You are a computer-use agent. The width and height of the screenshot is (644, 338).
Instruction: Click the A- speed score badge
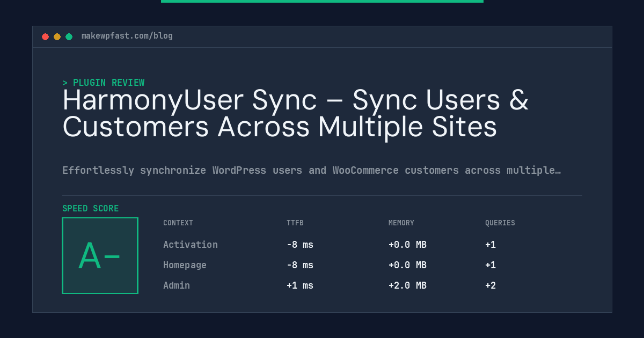[x=100, y=255]
